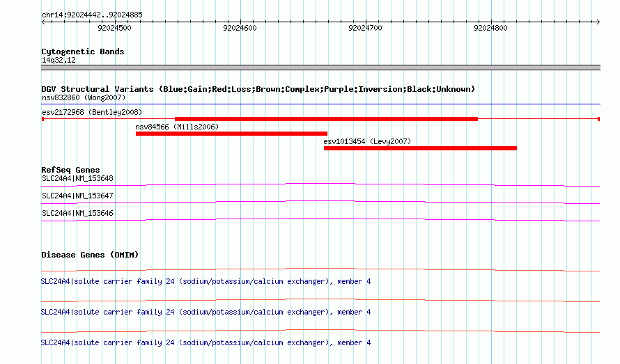Select the SLC24A4|NM_153647 transcript label
The width and height of the screenshot is (620, 364).
[x=77, y=196]
